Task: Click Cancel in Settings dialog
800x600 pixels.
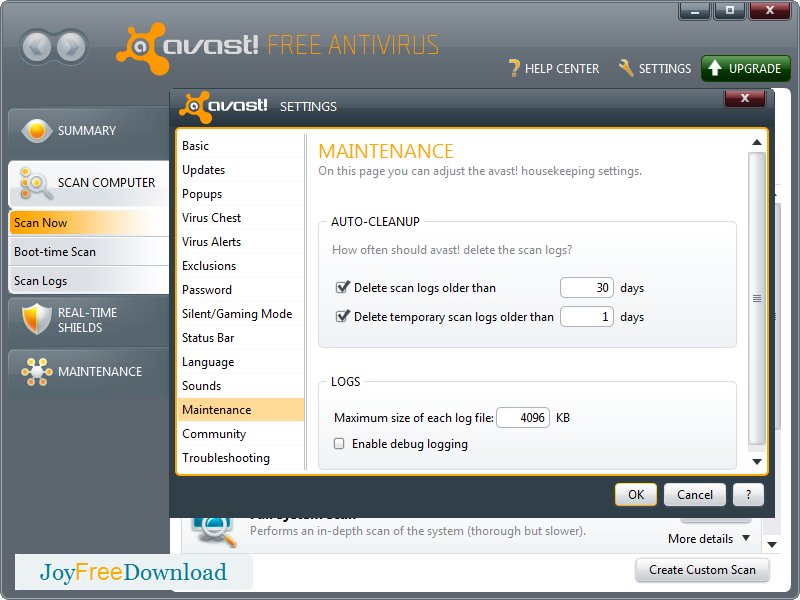Action: 694,494
